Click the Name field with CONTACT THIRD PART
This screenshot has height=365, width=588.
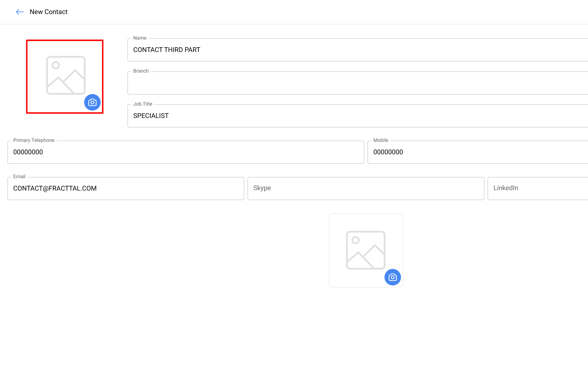(x=357, y=50)
